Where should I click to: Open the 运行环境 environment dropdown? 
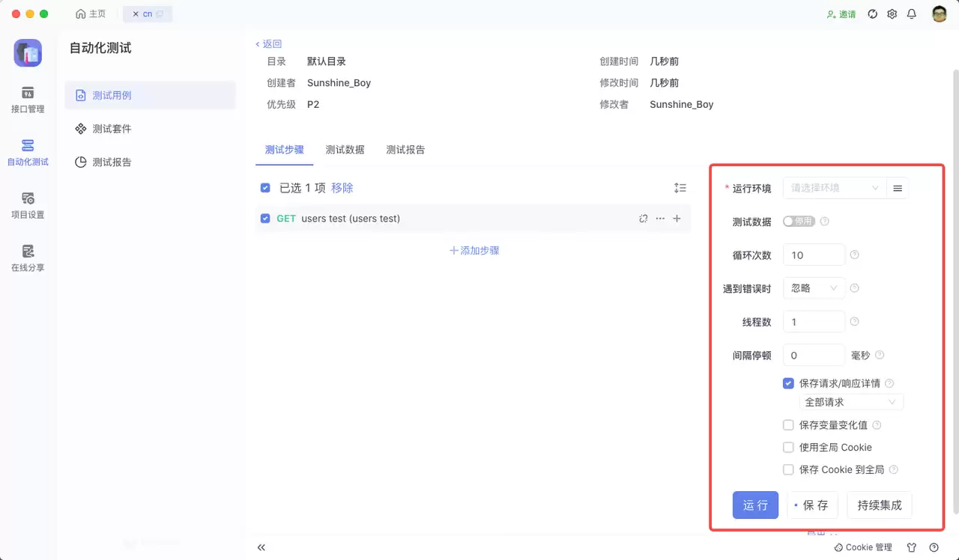tap(834, 188)
